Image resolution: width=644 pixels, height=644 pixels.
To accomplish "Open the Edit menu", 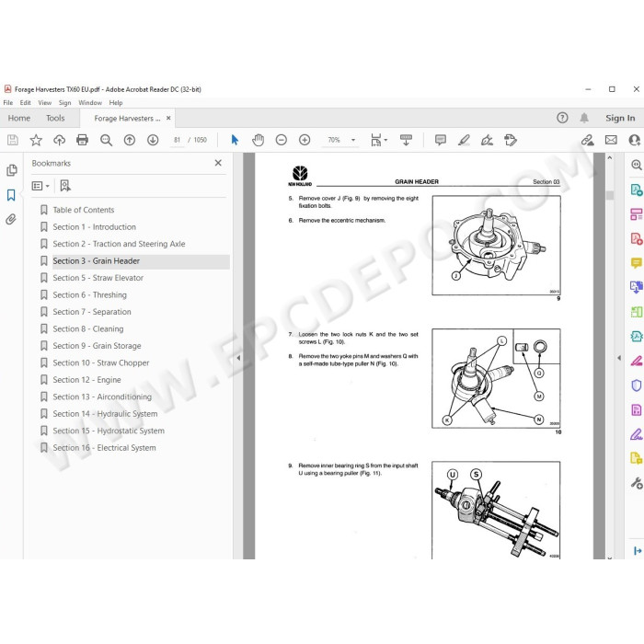I will click(x=26, y=103).
